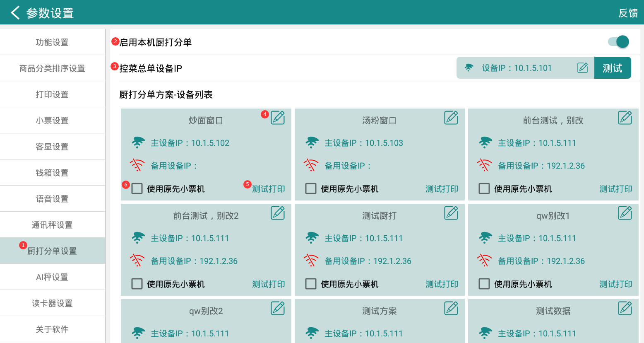Click the back arrow icon in header
This screenshot has height=343, width=644.
(x=15, y=13)
